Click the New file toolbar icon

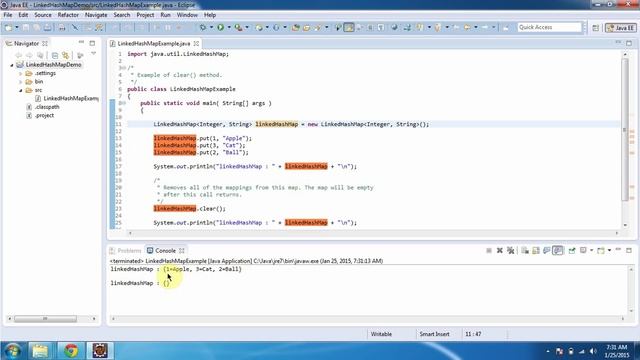pos(8,27)
